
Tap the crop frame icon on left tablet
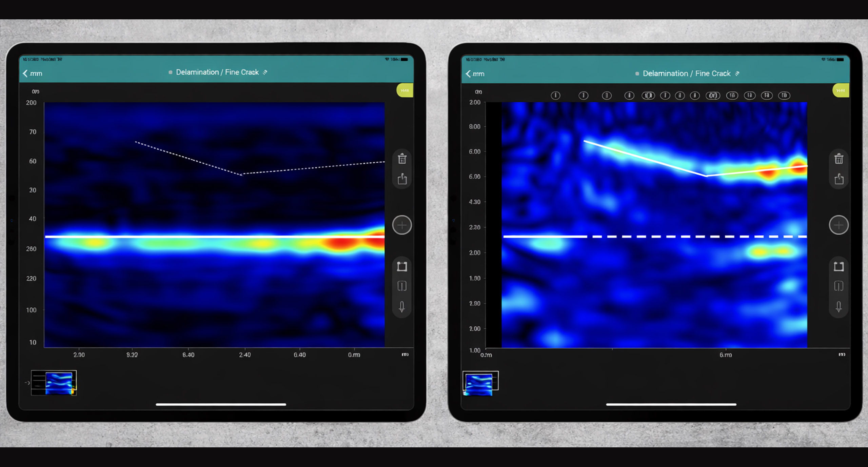pyautogui.click(x=402, y=266)
